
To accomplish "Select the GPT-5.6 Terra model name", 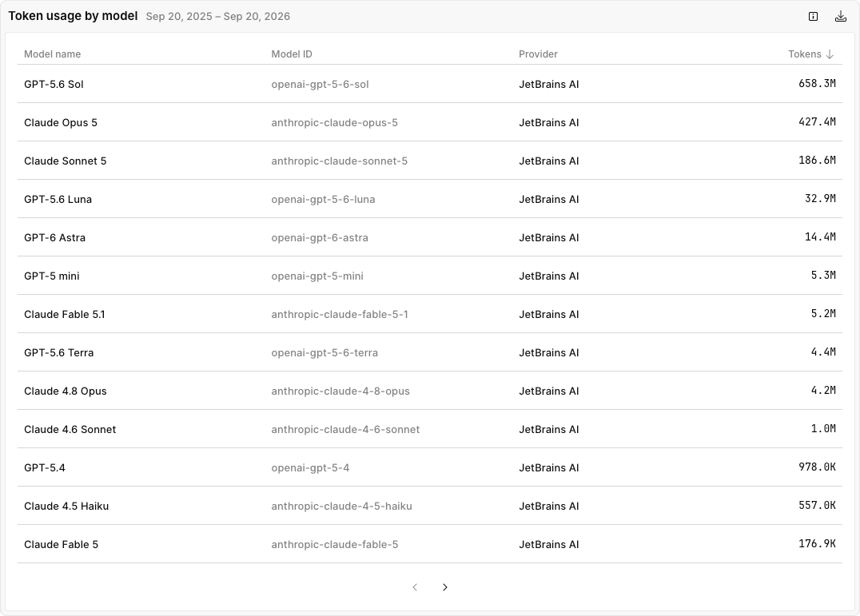I will click(x=58, y=353).
